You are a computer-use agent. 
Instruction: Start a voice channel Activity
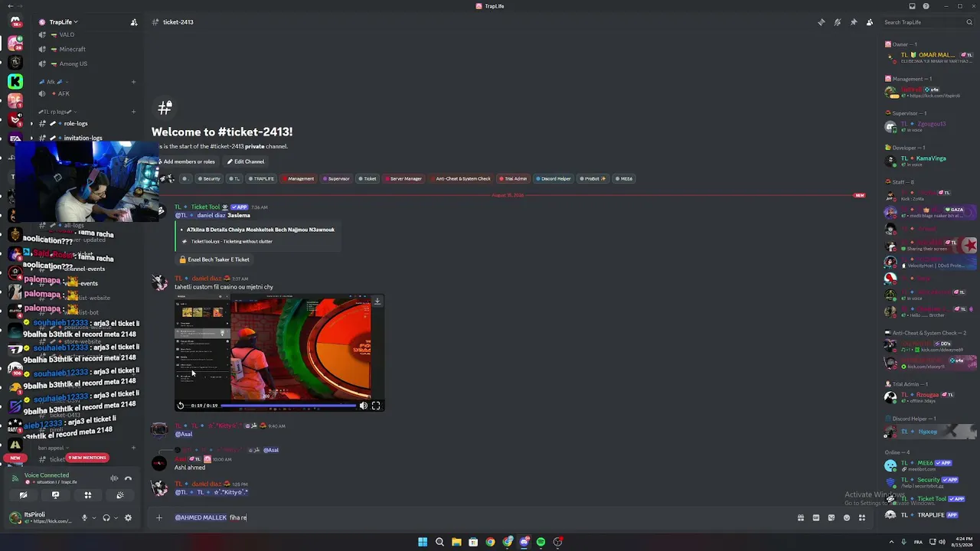(x=87, y=495)
